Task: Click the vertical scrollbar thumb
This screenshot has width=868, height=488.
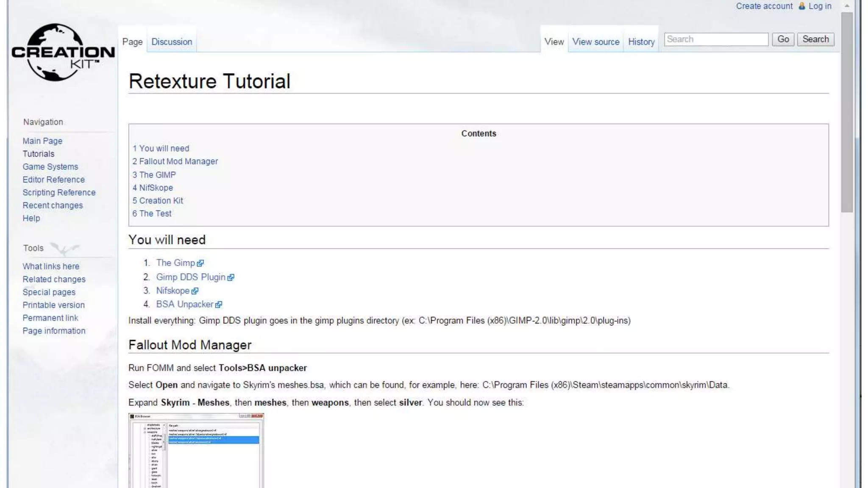Action: 847,112
